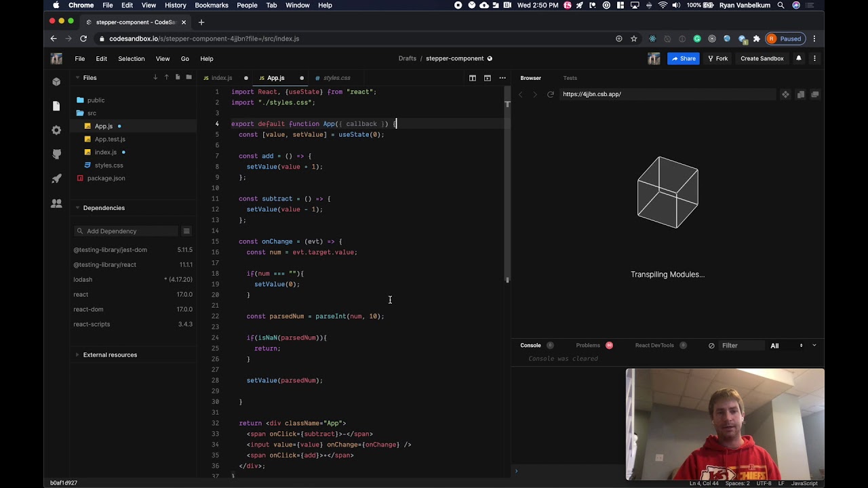
Task: Click the globe icon beside stepper-component title
Action: pos(490,58)
